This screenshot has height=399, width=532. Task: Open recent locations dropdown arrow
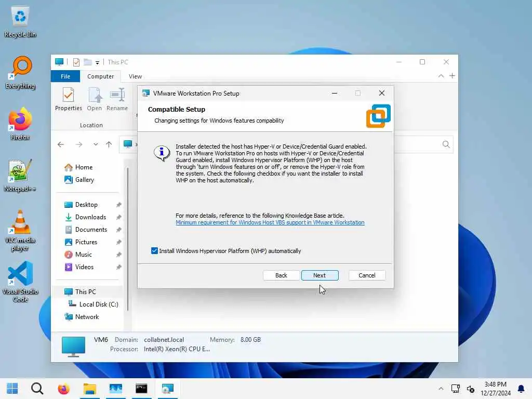(x=96, y=144)
